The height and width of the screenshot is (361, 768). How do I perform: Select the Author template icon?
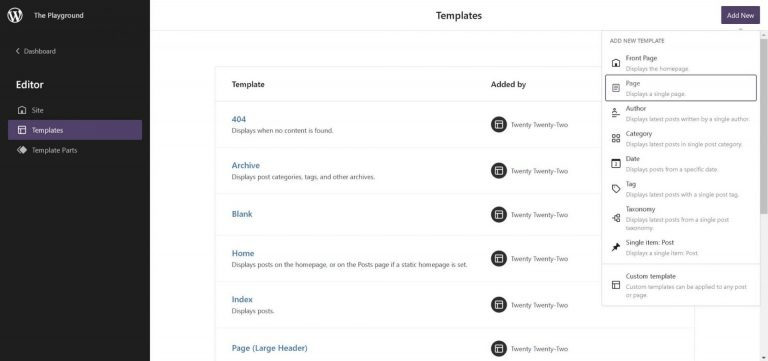[616, 113]
